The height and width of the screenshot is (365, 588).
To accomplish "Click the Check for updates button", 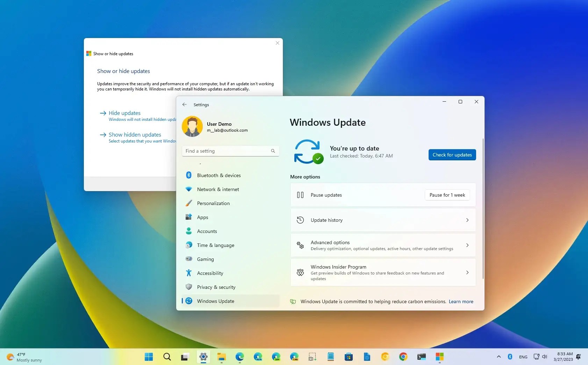I will 452,155.
